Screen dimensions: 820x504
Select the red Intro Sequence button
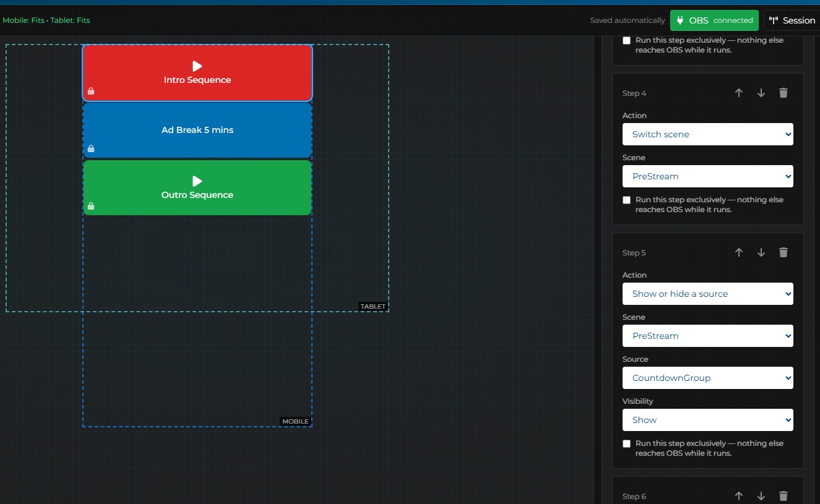[x=197, y=73]
